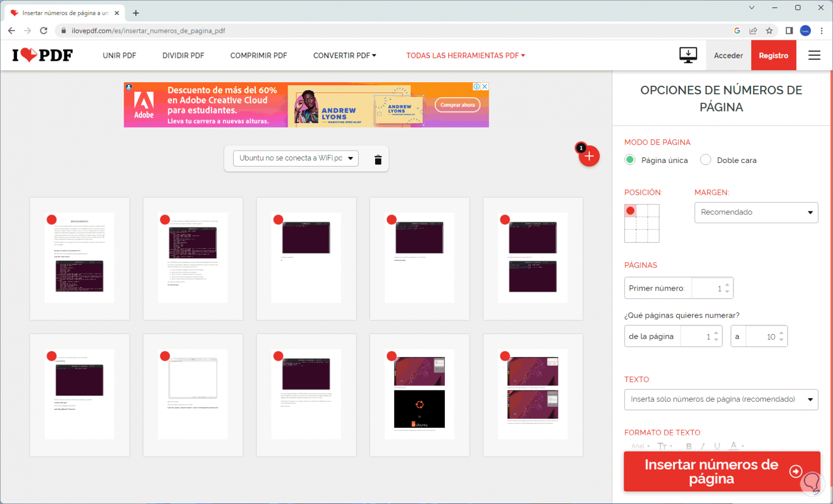Open the PDF file selector dropdown
The image size is (833, 504).
[296, 158]
